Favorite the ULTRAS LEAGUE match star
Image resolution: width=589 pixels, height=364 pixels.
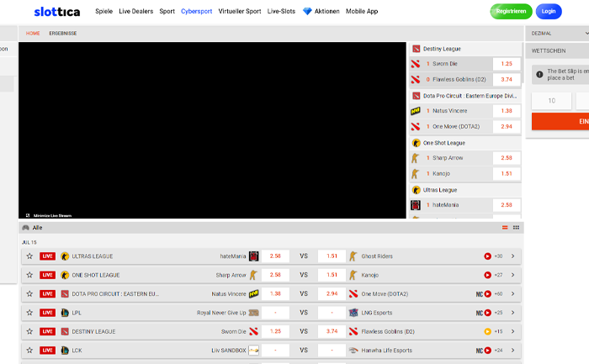[29, 256]
